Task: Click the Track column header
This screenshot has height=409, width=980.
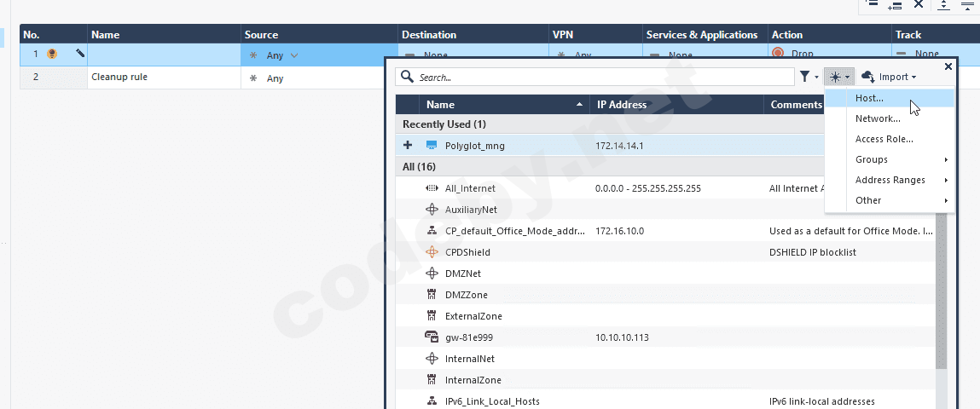Action: tap(936, 34)
